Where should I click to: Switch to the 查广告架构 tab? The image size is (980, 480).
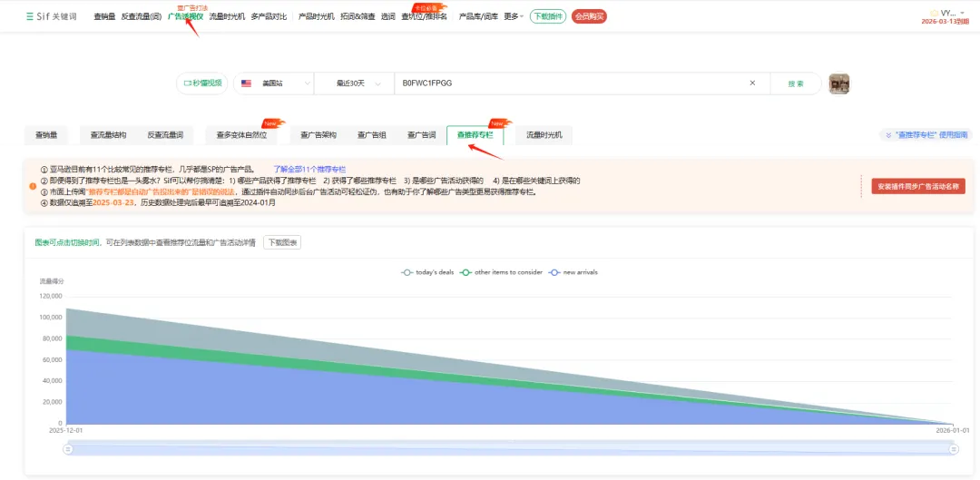pyautogui.click(x=318, y=135)
